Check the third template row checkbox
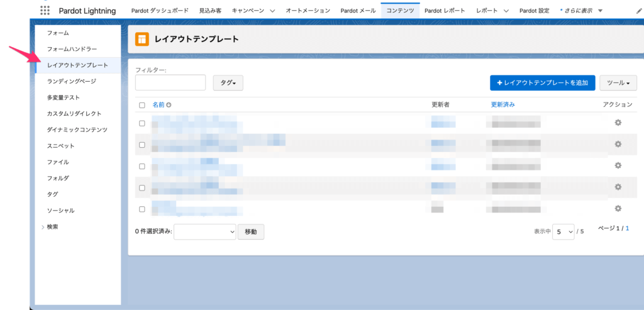Viewport: 644px width, 310px height. pos(142,166)
